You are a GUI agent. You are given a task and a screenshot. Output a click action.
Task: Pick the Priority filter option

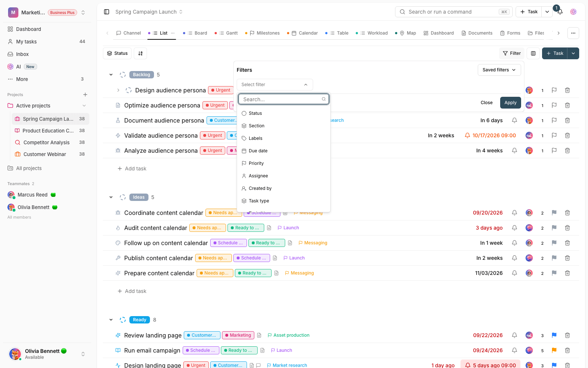click(x=284, y=163)
